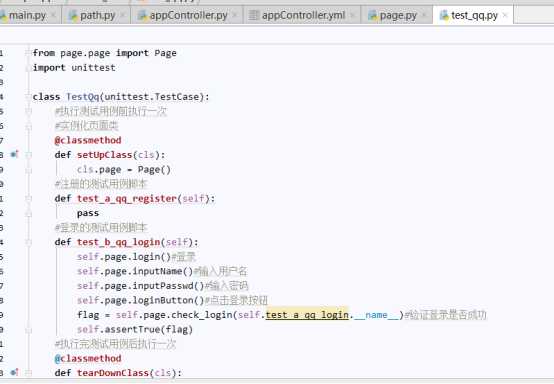Close the appController.yml tab
This screenshot has width=554, height=384.
click(x=352, y=15)
